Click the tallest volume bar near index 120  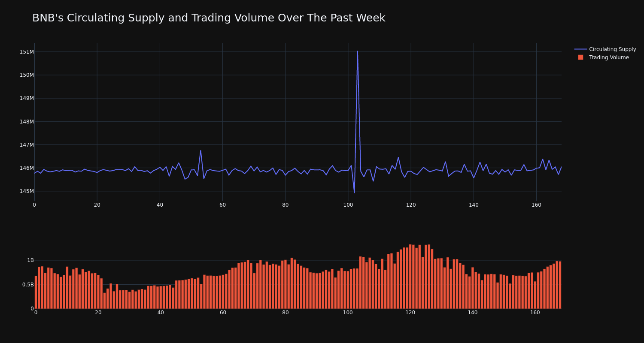tap(410, 277)
